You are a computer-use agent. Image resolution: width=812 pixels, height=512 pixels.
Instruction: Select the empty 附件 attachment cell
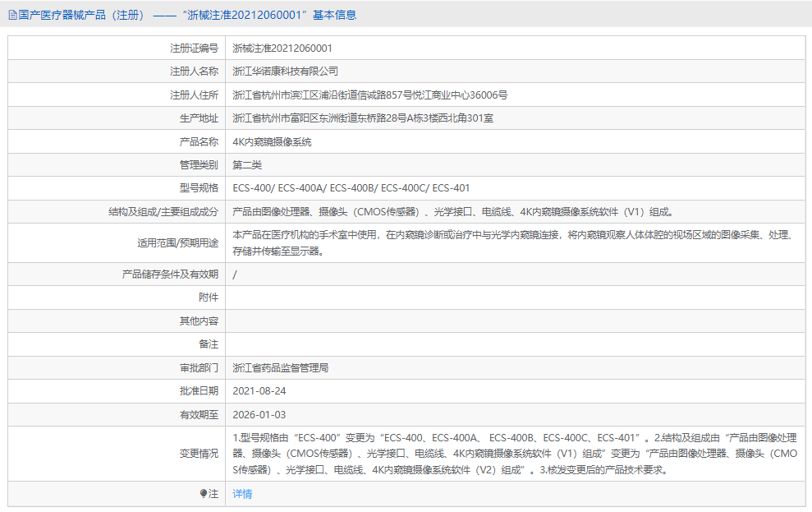pos(411,298)
